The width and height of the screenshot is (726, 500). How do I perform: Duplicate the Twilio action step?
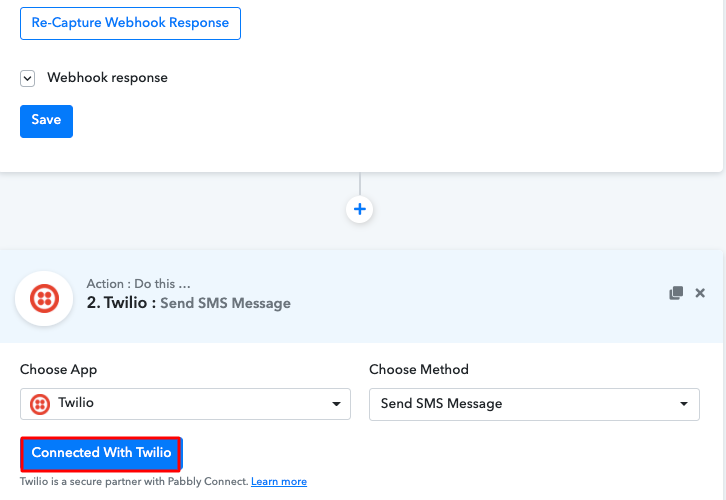coord(676,293)
